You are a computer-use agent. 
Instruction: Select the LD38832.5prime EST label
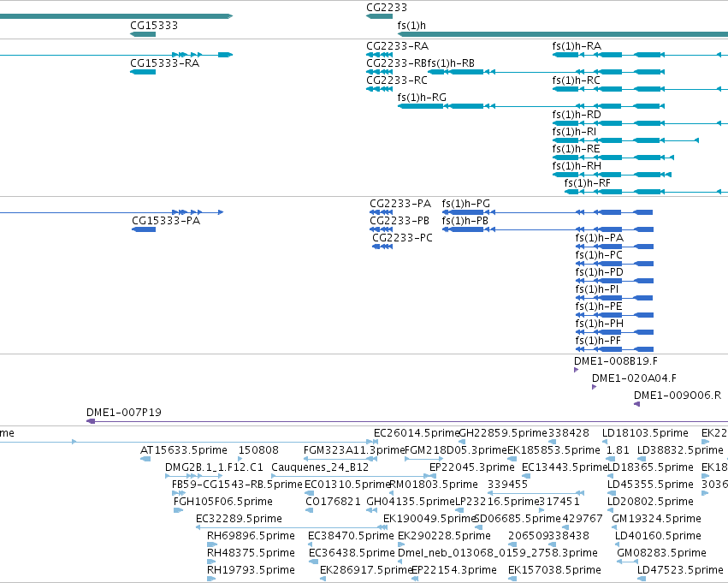[x=680, y=450]
